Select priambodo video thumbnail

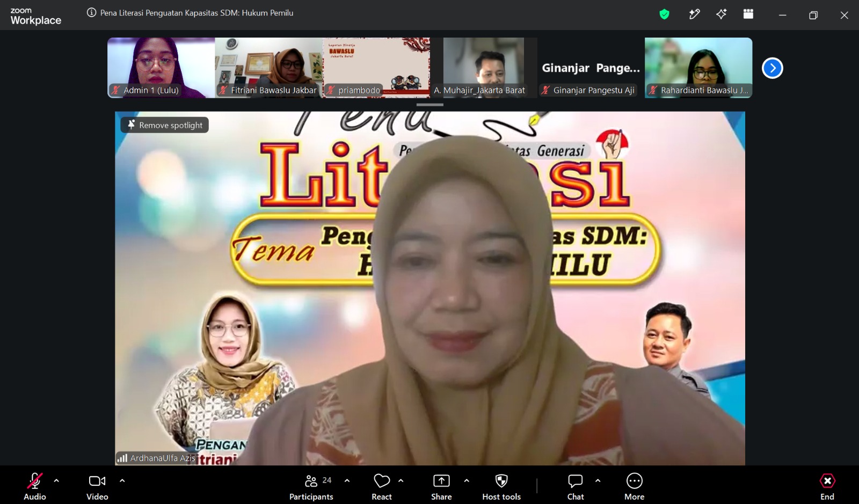pos(376,68)
